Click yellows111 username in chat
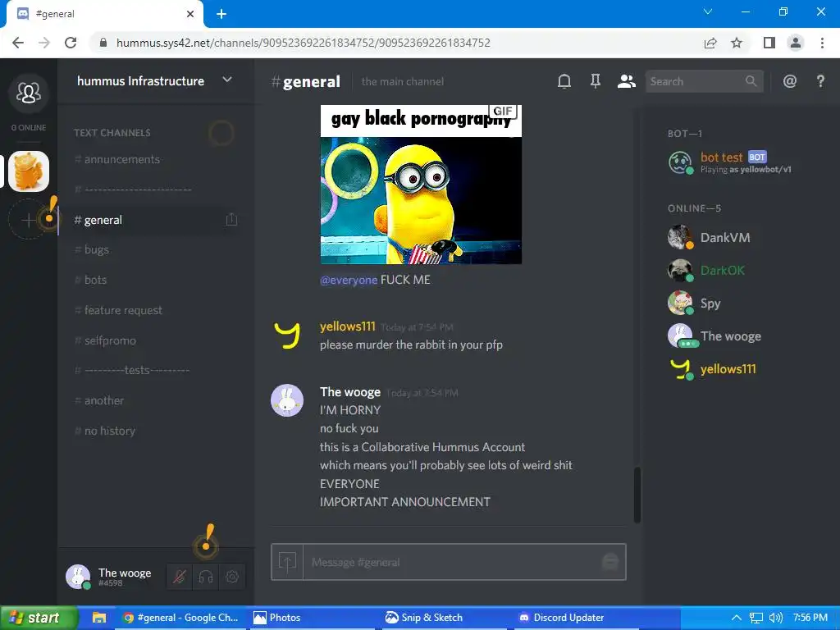 [x=348, y=326]
